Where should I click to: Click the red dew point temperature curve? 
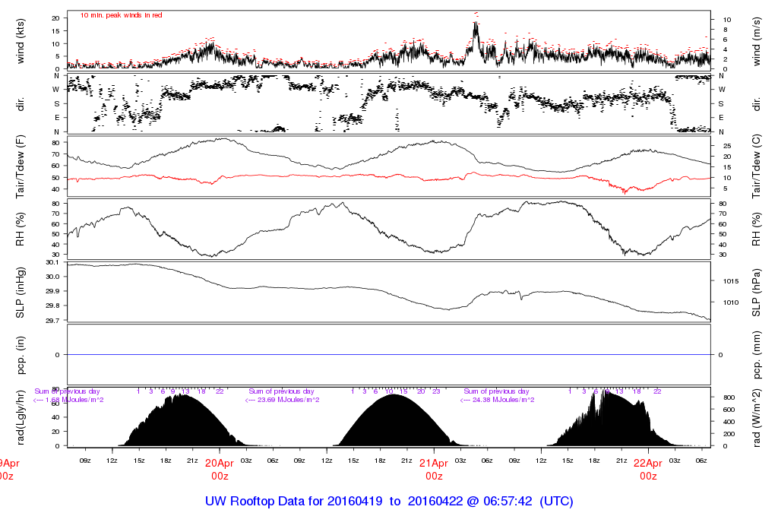388,176
